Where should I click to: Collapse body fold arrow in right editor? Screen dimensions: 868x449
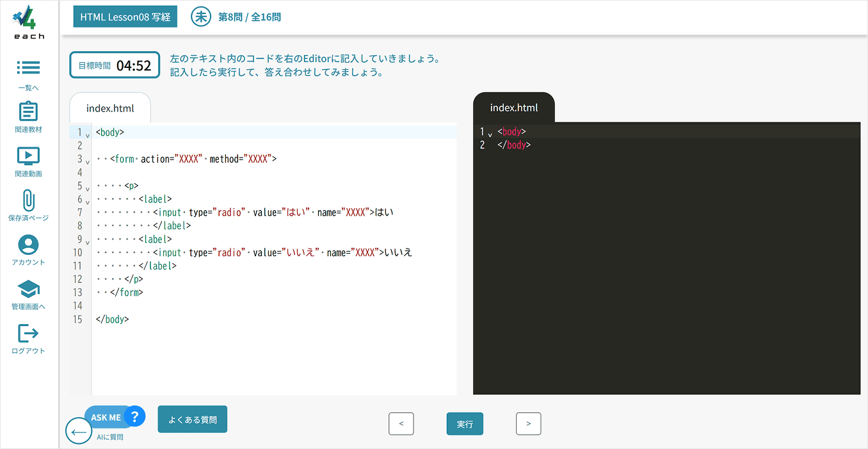490,135
